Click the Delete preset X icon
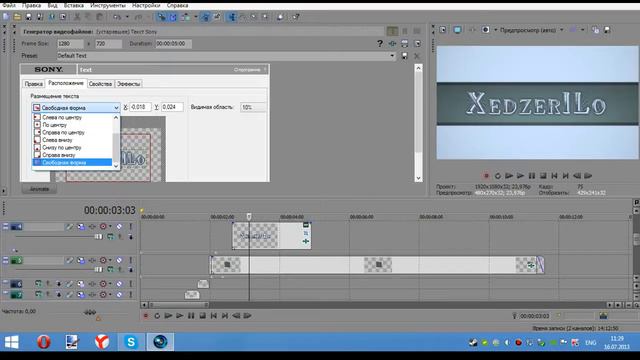Viewport: 640px width, 360px height. (417, 56)
